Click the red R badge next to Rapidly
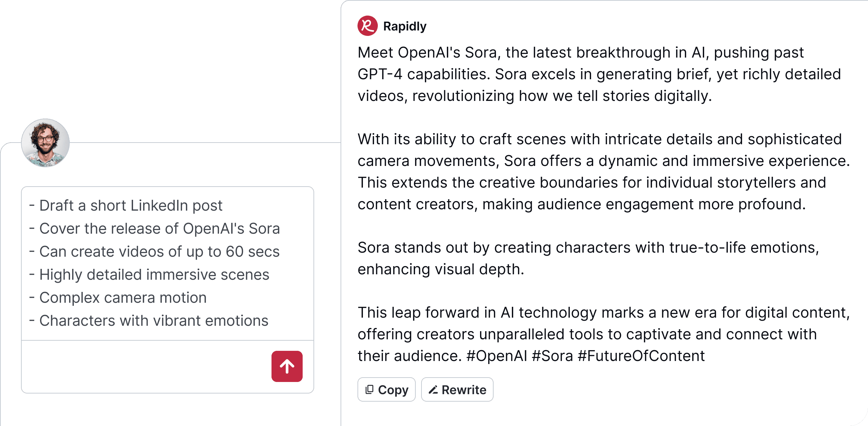Viewport: 868px width, 426px height. coord(368,26)
